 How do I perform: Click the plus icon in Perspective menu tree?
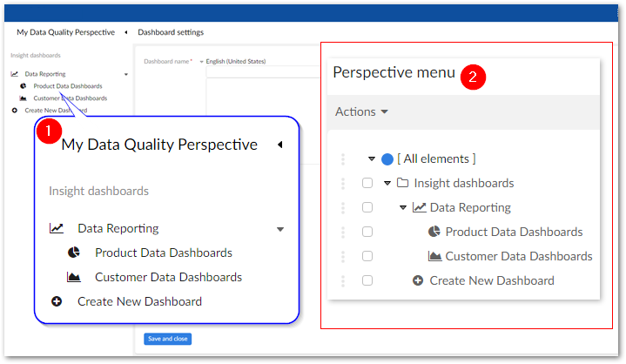(x=418, y=280)
